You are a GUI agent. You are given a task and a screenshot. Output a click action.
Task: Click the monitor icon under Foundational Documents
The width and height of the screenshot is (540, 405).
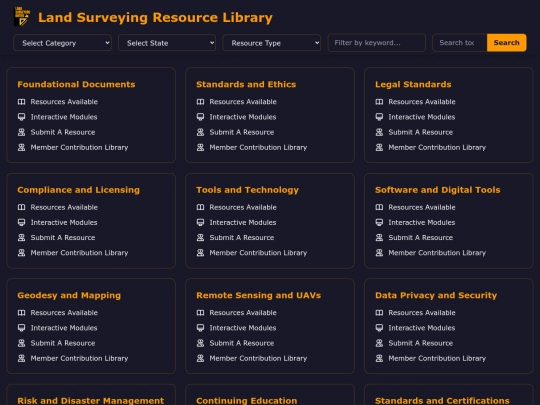click(x=21, y=117)
